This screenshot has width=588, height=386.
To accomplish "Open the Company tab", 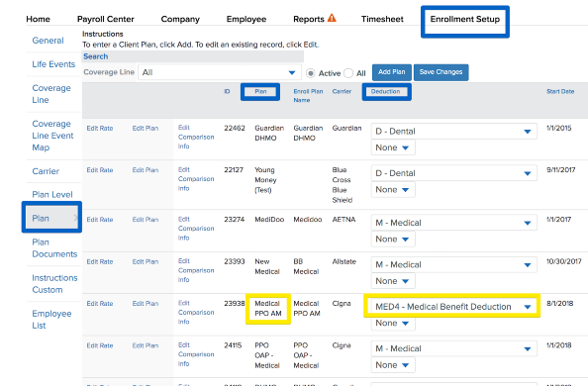I will pyautogui.click(x=180, y=19).
